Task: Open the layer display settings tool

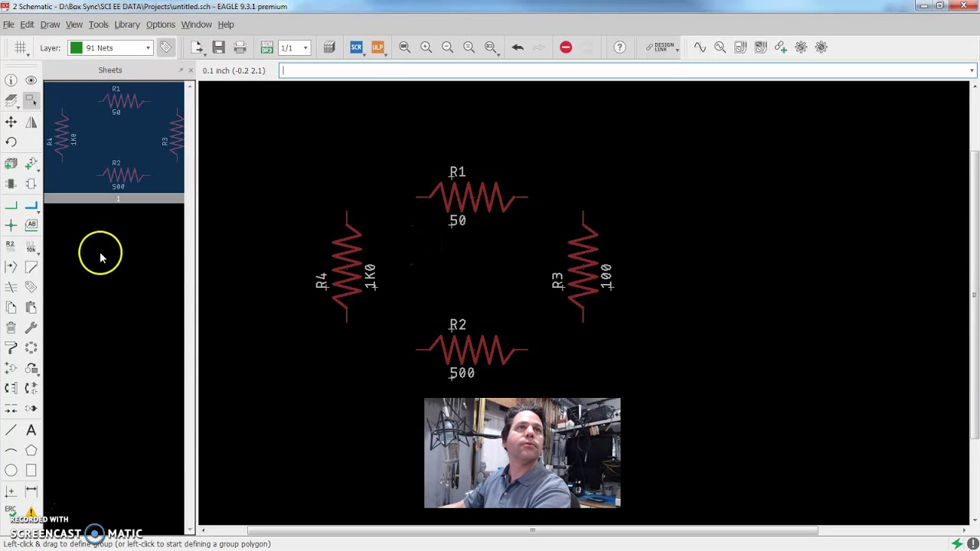Action: [11, 100]
